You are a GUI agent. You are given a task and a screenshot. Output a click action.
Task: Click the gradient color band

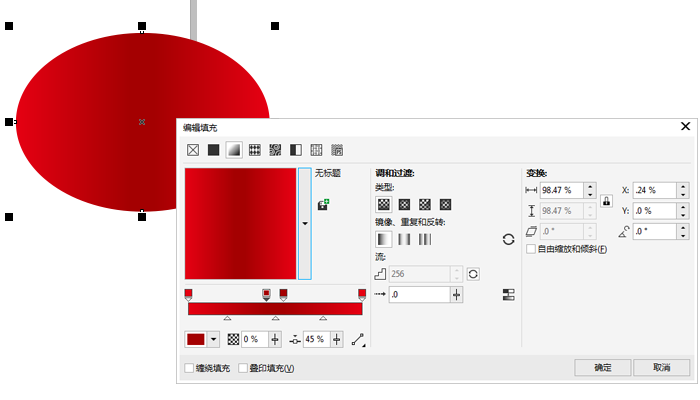coord(275,309)
